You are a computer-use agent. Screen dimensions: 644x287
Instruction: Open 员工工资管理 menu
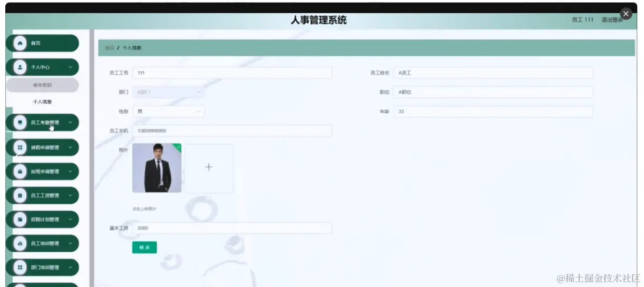pyautogui.click(x=43, y=196)
